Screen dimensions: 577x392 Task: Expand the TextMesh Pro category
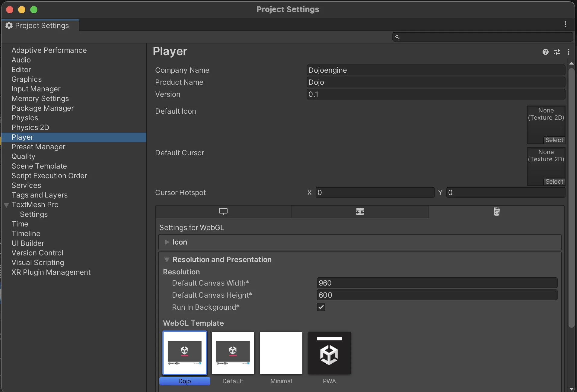pyautogui.click(x=6, y=205)
